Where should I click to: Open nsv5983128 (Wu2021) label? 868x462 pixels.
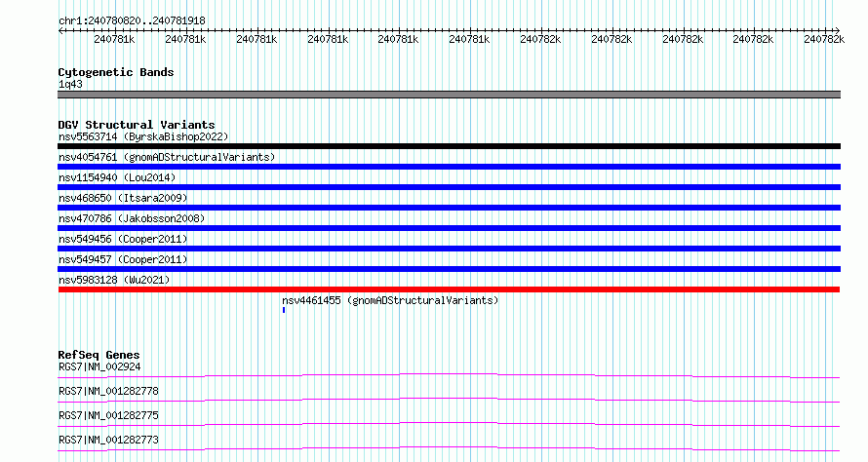[114, 280]
